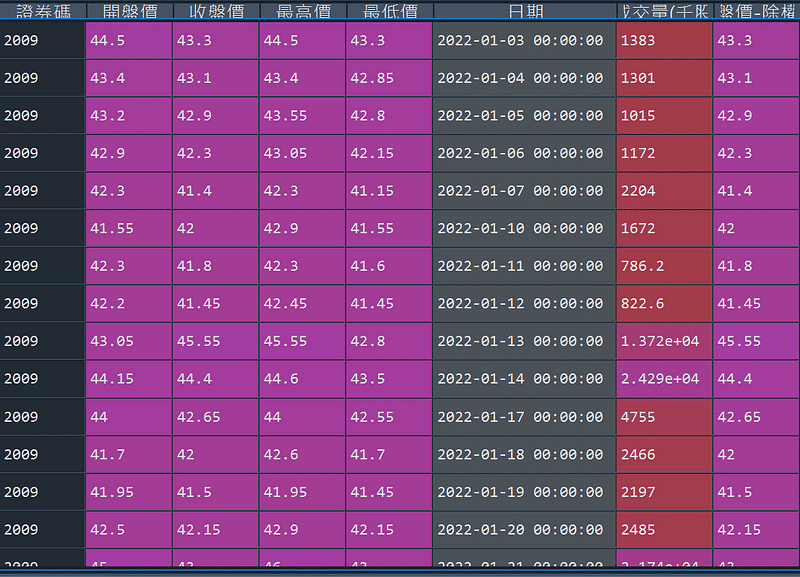Click the 2009 security code in 2022-01-18 row
The height and width of the screenshot is (577, 800).
pyautogui.click(x=42, y=454)
